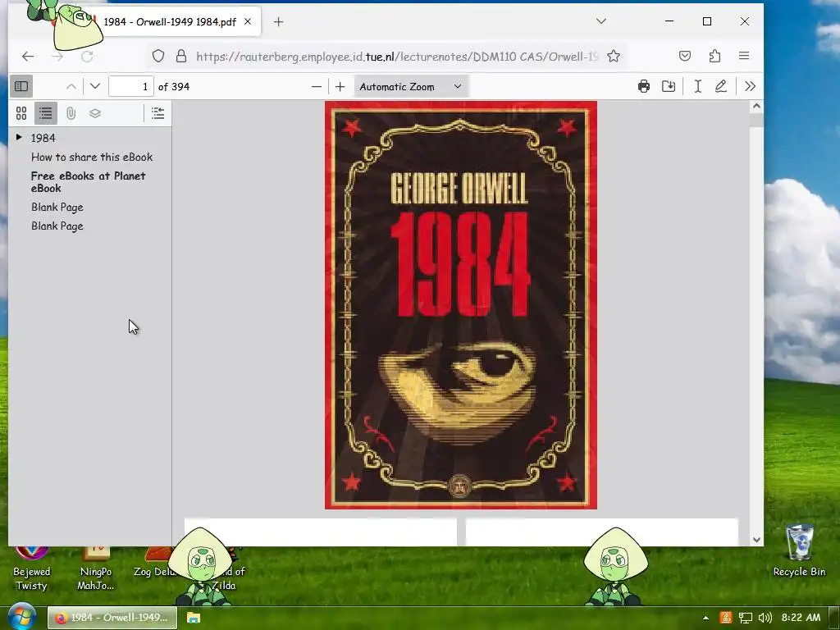The image size is (840, 630).
Task: Click the orange tray application icon
Action: 726,618
